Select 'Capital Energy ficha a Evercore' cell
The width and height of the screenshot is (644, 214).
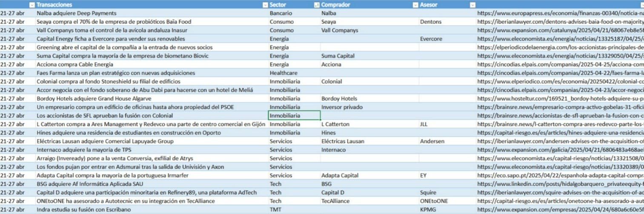click(152, 39)
